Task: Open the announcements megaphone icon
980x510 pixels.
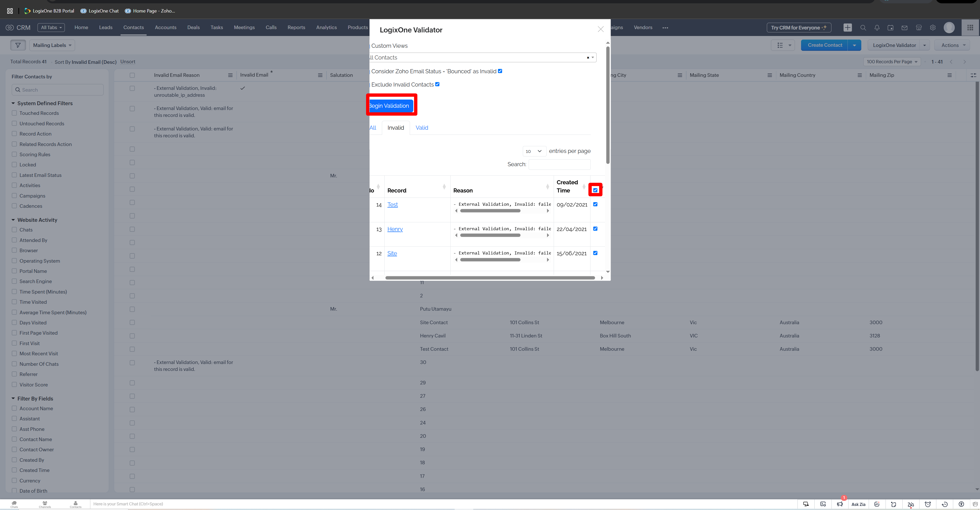Action: [x=840, y=504]
